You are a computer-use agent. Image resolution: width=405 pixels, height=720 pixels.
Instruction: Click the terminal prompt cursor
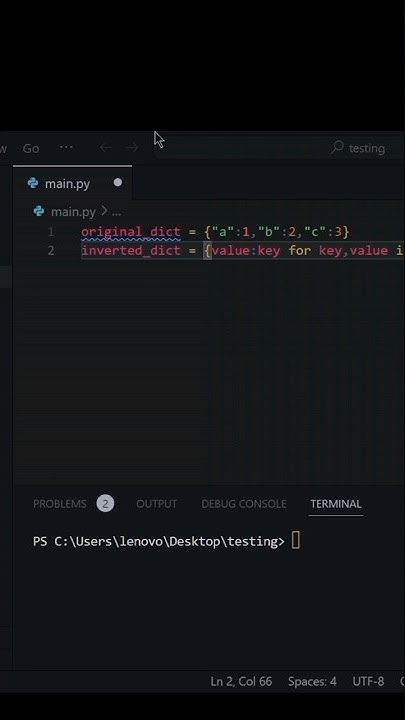tap(296, 540)
